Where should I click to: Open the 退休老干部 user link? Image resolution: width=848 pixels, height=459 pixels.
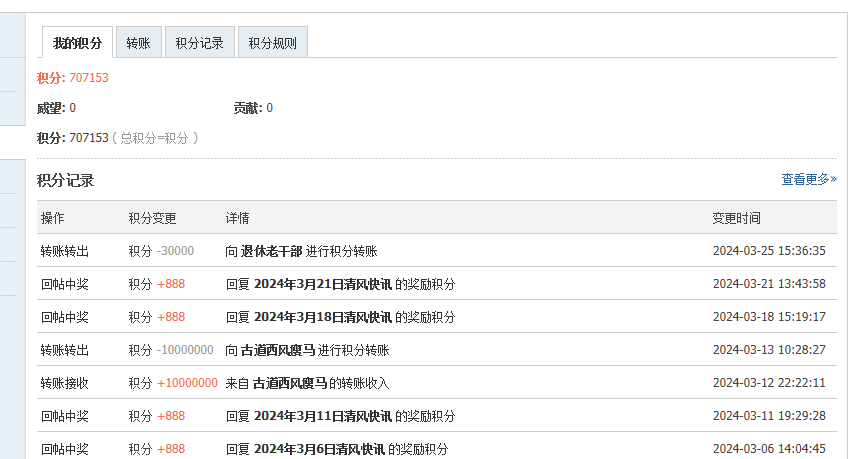tap(271, 251)
